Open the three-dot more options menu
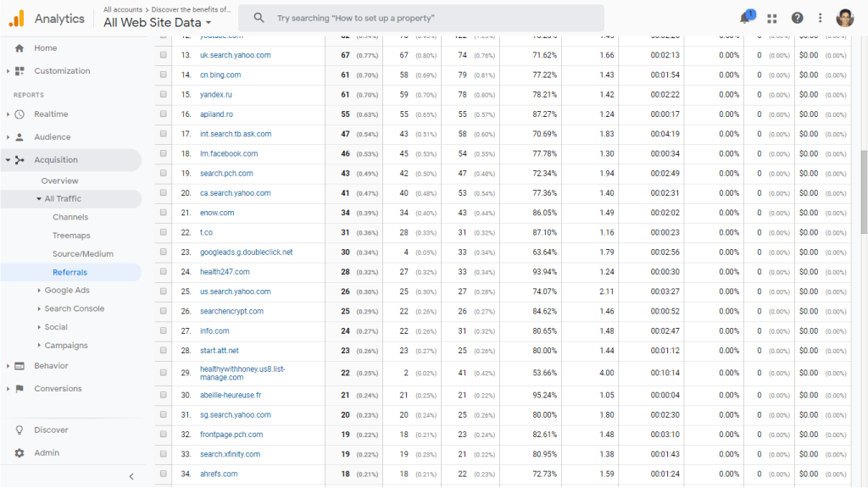 [x=820, y=19]
